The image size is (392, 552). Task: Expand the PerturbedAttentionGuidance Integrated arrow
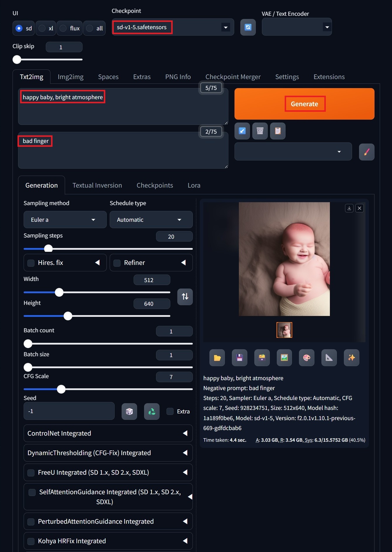pyautogui.click(x=185, y=521)
